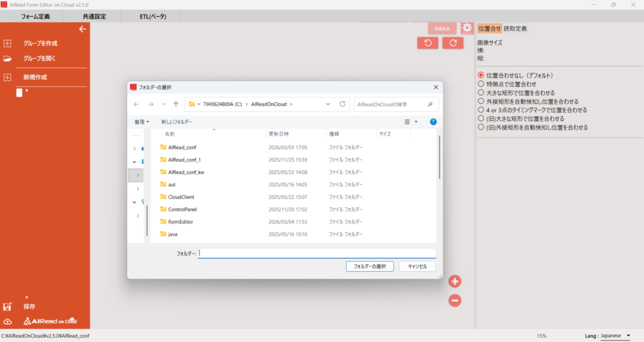Click the フォルダー name input field
This screenshot has height=342, width=644.
(317, 253)
